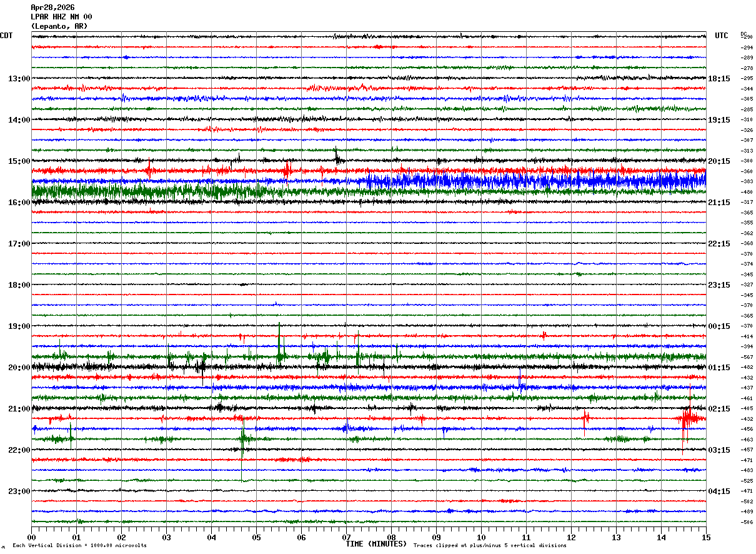The height and width of the screenshot is (554, 756).
Task: Click the 20:00 CDT time label
Action: click(x=19, y=368)
